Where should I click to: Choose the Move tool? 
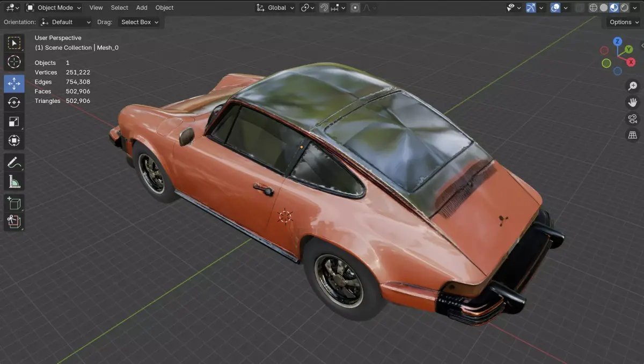[x=14, y=84]
